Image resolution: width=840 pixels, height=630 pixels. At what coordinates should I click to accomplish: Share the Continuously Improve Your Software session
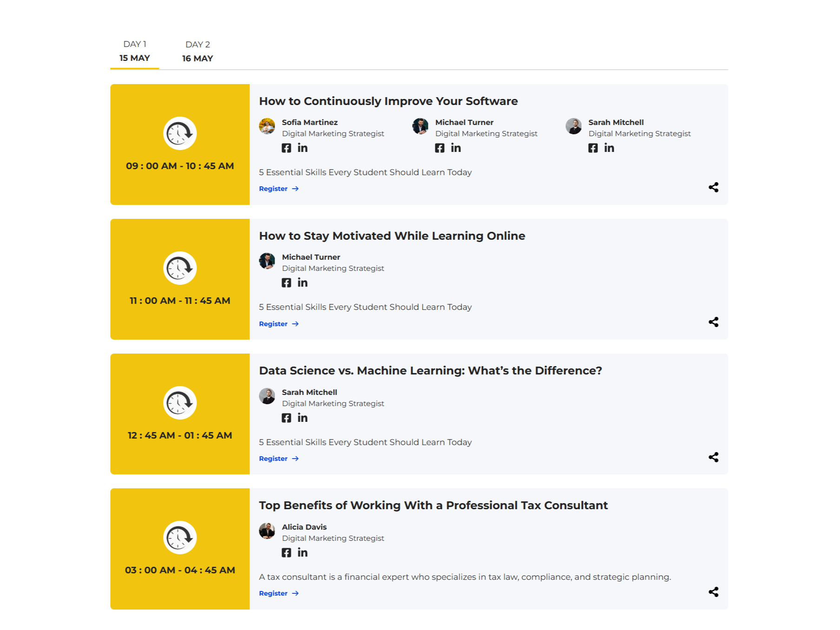[x=714, y=187]
